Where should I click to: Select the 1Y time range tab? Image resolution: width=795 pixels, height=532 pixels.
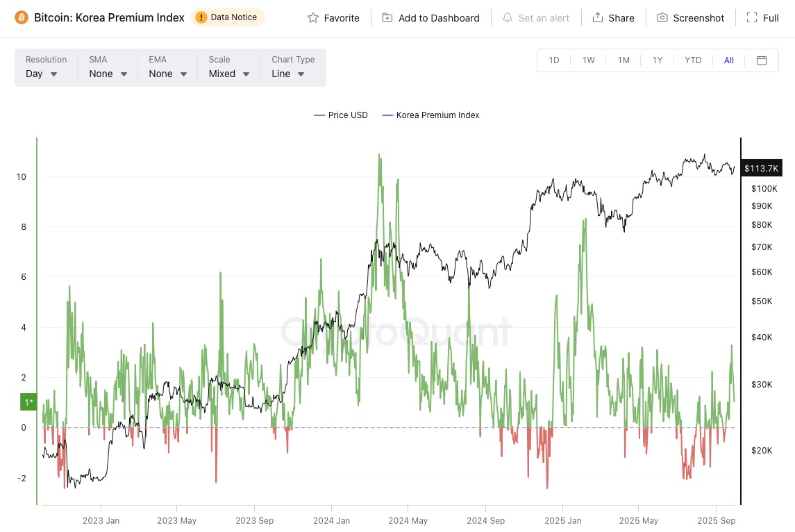click(x=657, y=60)
